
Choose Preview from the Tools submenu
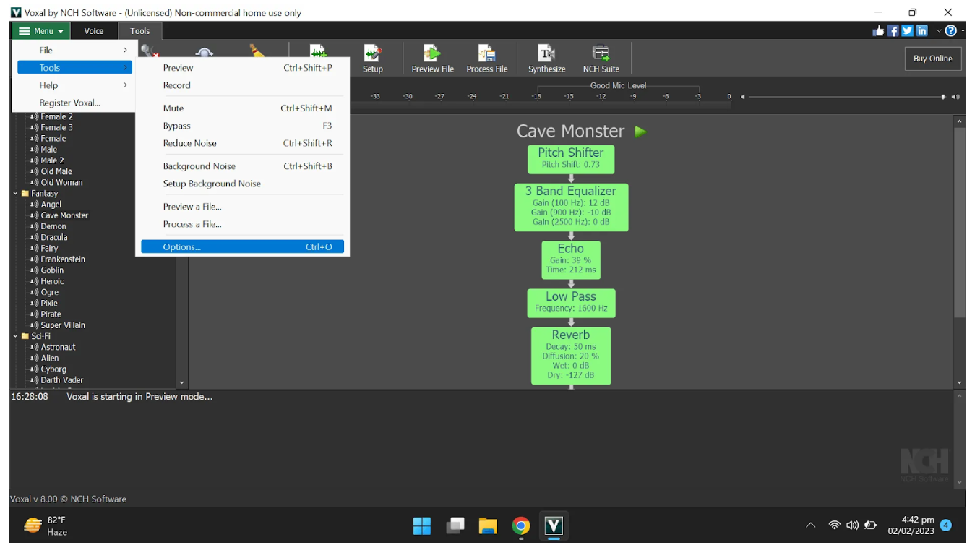(242, 68)
